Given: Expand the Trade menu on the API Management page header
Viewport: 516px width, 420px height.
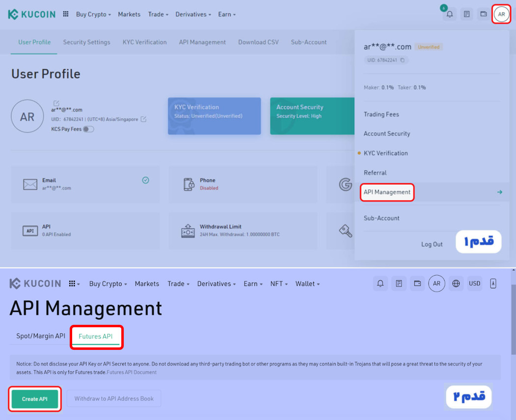Looking at the screenshot, I should pos(178,284).
